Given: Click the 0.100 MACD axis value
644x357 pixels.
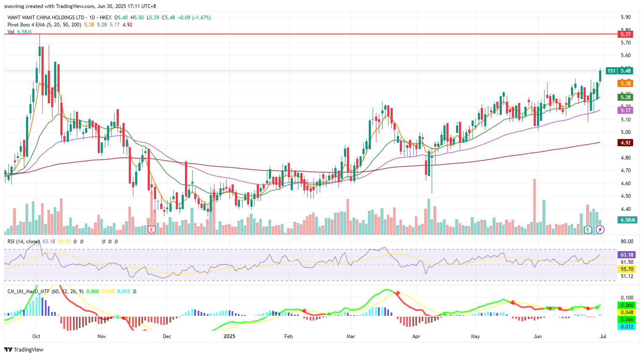Looking at the screenshot, I should point(627,298).
